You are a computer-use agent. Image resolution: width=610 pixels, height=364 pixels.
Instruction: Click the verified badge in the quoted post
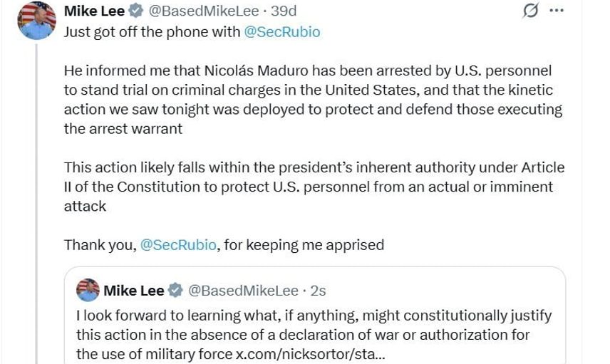175,291
